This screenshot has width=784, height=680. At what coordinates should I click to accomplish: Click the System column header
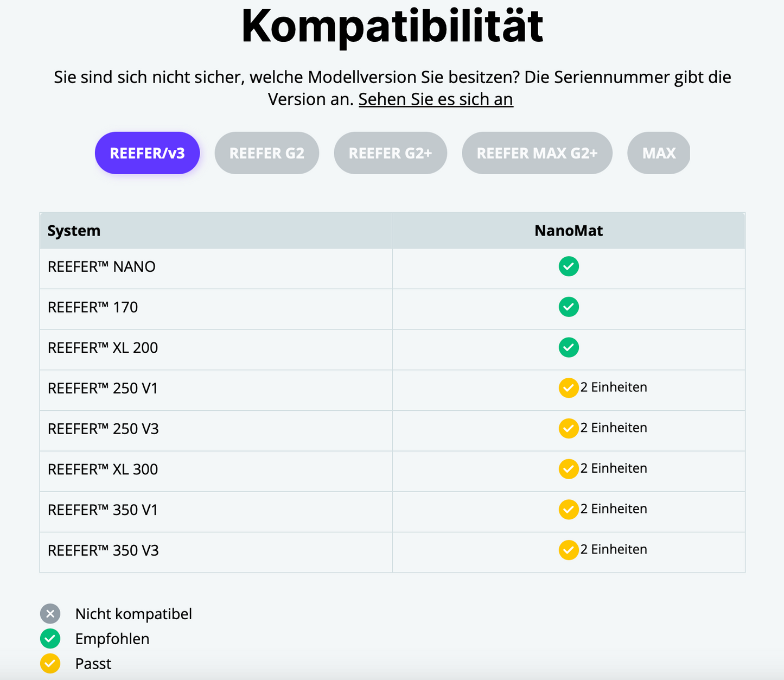pyautogui.click(x=74, y=231)
